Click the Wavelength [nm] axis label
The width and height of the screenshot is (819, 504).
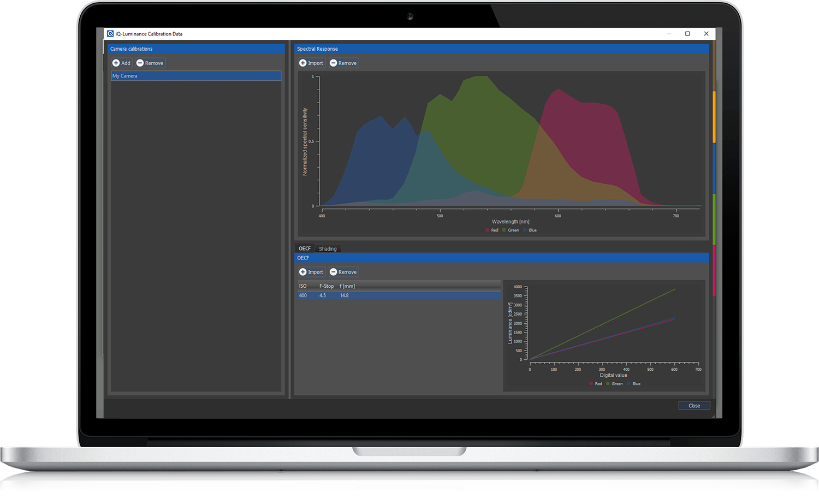(511, 222)
